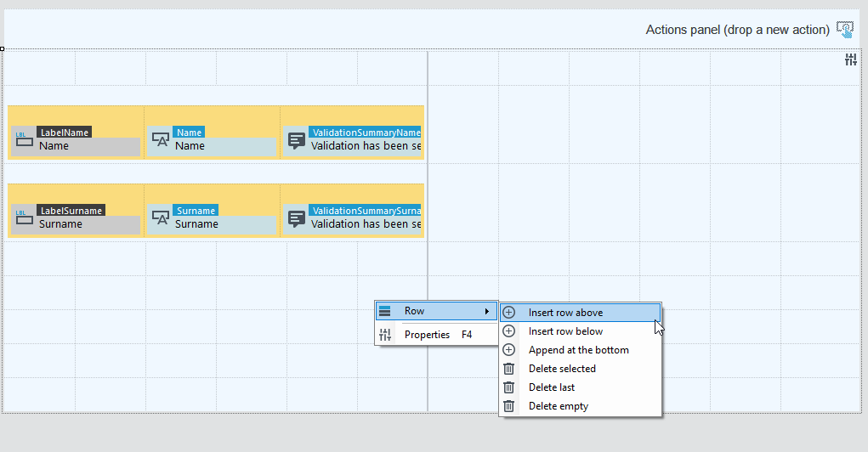Click validation text in the Surname row
868x452 pixels.
coord(366,224)
